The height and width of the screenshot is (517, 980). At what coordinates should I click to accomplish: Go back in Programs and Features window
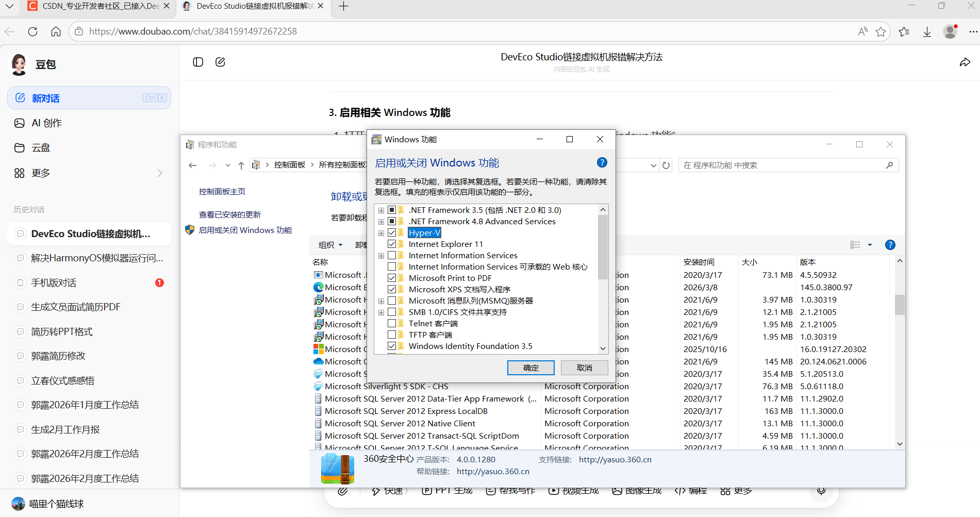point(193,165)
